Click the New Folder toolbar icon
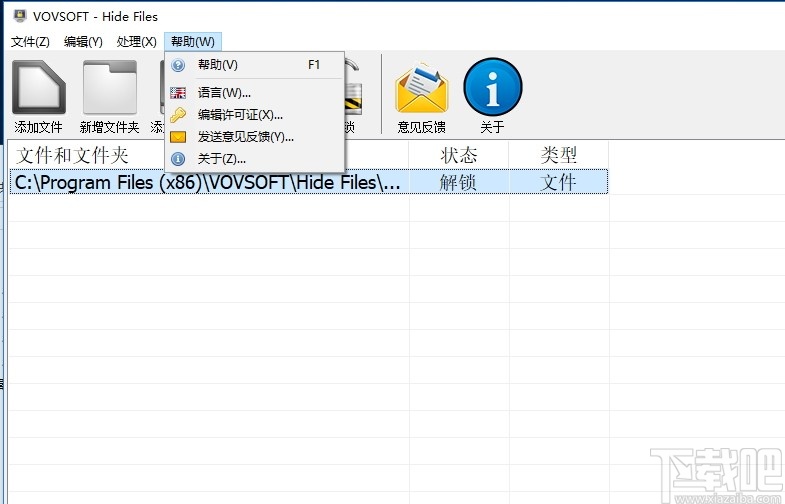This screenshot has height=504, width=785. pos(110,87)
